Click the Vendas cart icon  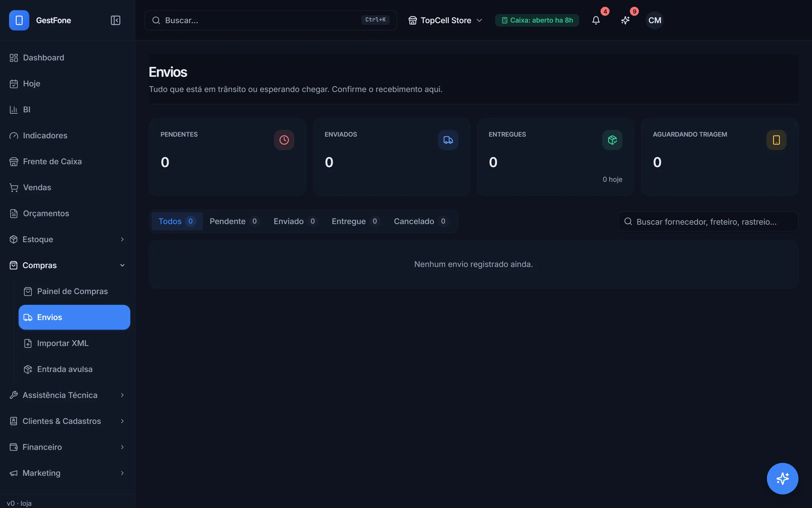14,187
